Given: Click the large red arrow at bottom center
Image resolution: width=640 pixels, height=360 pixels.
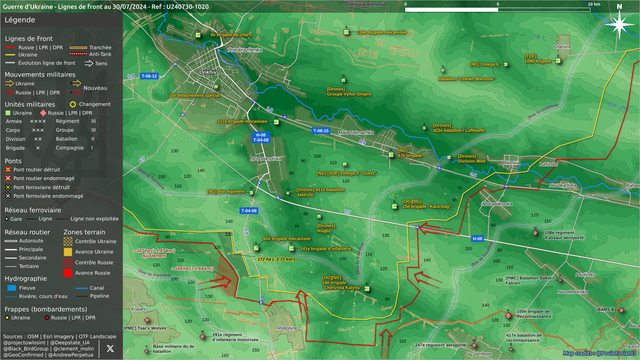Looking at the screenshot, I should pyautogui.click(x=385, y=338).
